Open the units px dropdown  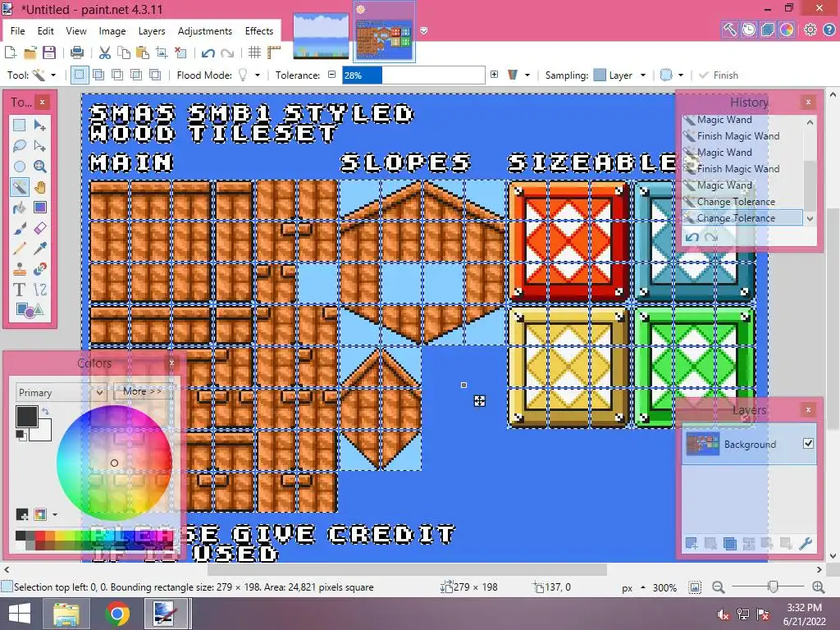[632, 587]
